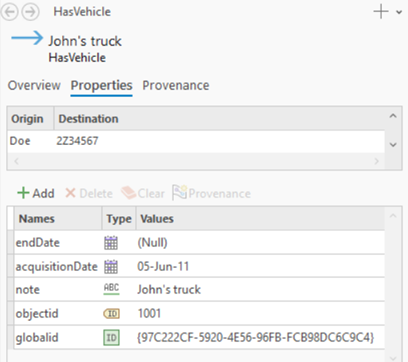Select the note property name
The height and width of the screenshot is (362, 408).
(x=28, y=290)
